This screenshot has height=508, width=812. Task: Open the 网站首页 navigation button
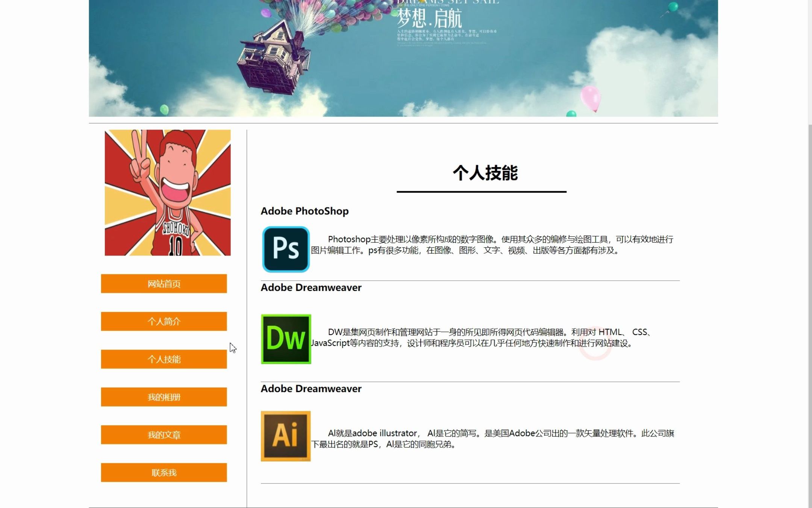tap(164, 284)
